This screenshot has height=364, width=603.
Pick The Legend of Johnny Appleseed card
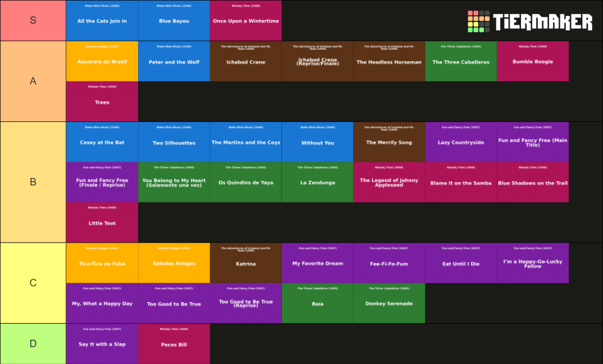click(x=389, y=182)
